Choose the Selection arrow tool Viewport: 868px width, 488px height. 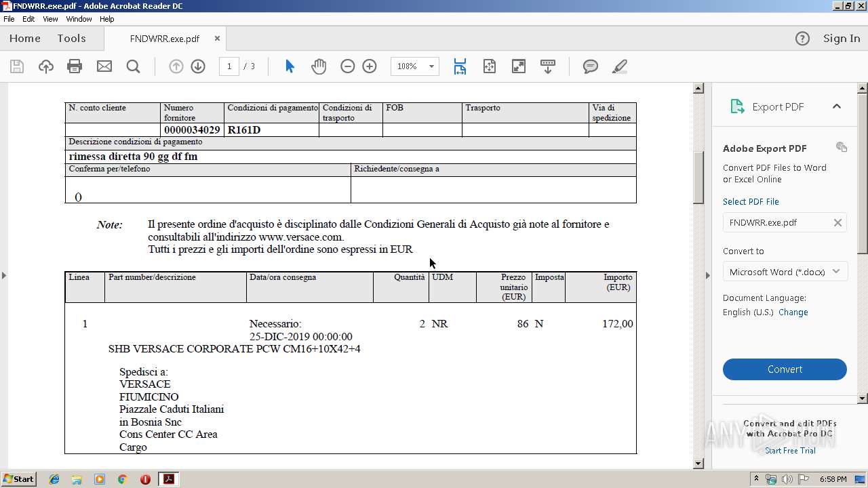click(290, 66)
